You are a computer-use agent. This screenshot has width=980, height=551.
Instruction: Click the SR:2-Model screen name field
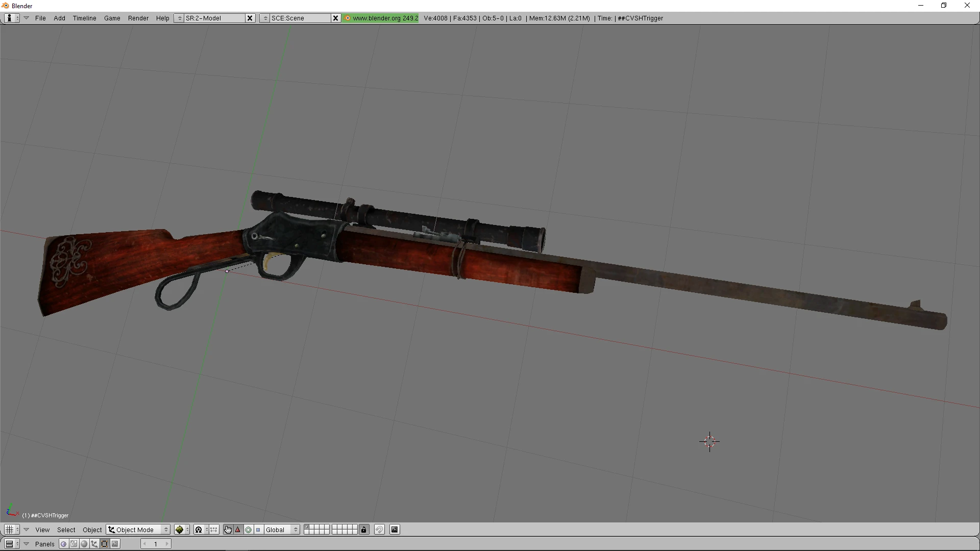point(214,18)
